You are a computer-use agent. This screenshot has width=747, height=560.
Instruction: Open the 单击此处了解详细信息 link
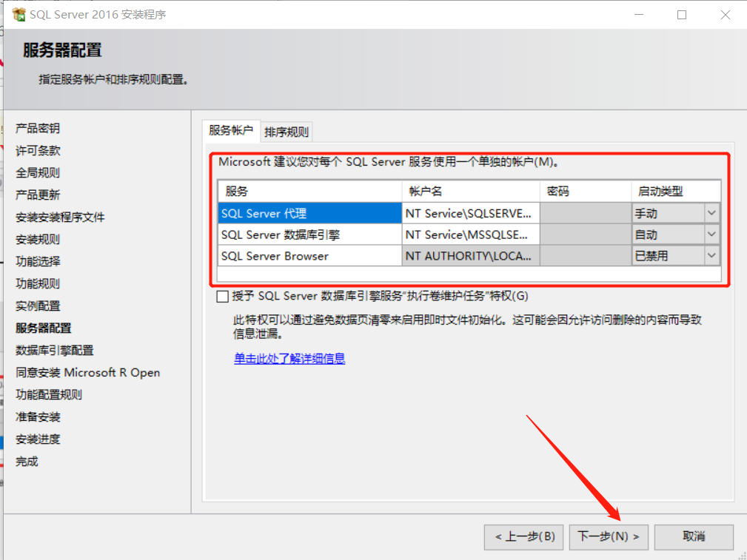point(289,359)
